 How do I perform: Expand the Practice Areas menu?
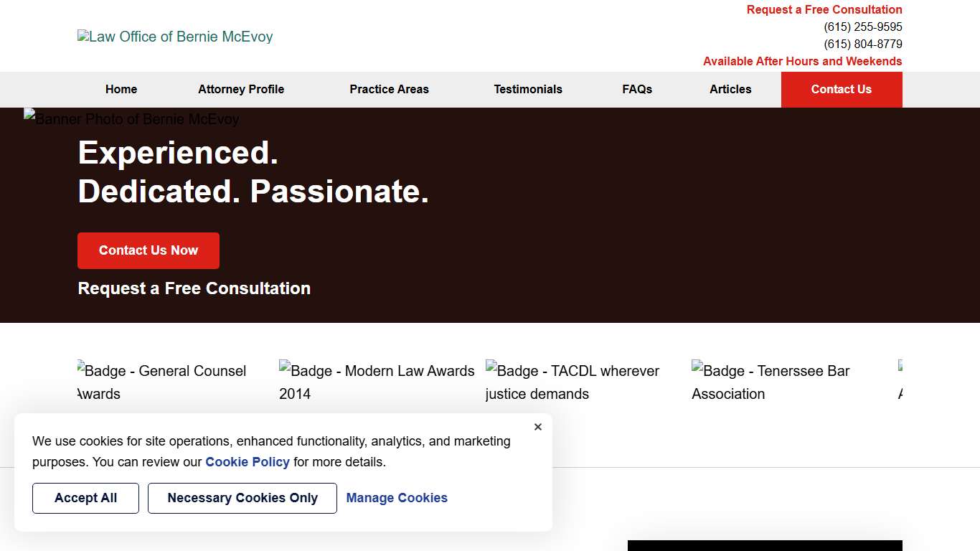(x=389, y=90)
